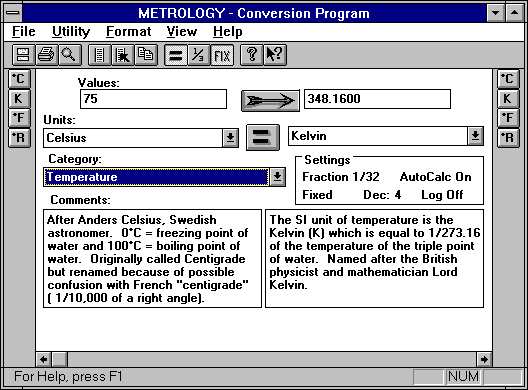Viewport: 528px width, 390px height.
Task: Select °C in right unit sidebar
Action: point(508,79)
